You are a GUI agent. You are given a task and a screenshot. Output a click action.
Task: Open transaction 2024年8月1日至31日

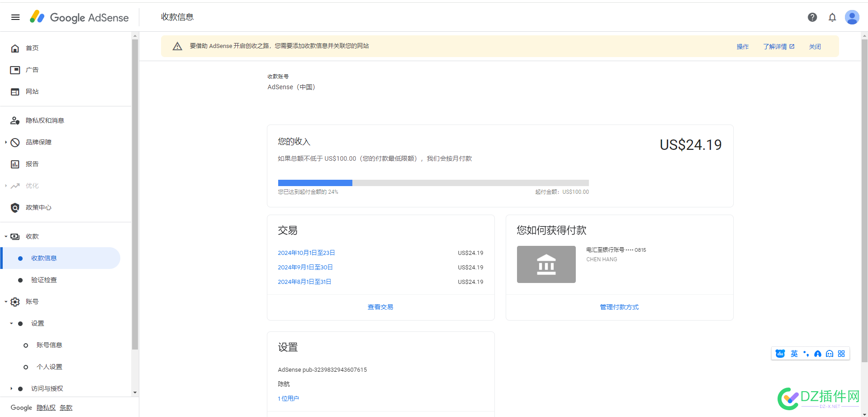tap(304, 282)
